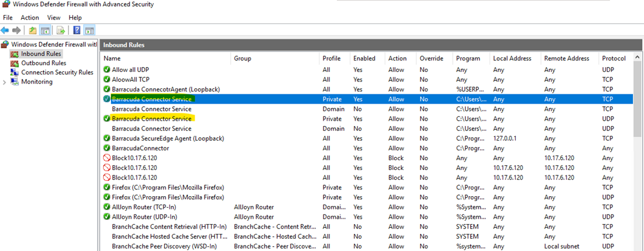The height and width of the screenshot is (251, 644).
Task: Click the root Windows Defender Firewall node icon
Action: point(5,44)
